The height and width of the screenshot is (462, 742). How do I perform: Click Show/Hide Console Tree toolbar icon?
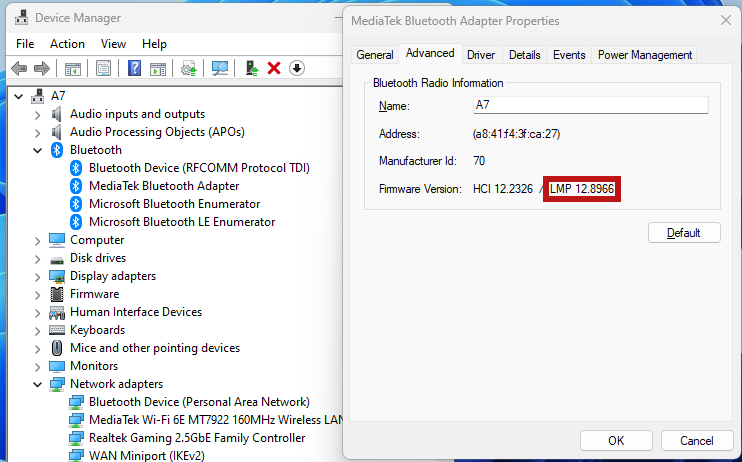click(73, 69)
